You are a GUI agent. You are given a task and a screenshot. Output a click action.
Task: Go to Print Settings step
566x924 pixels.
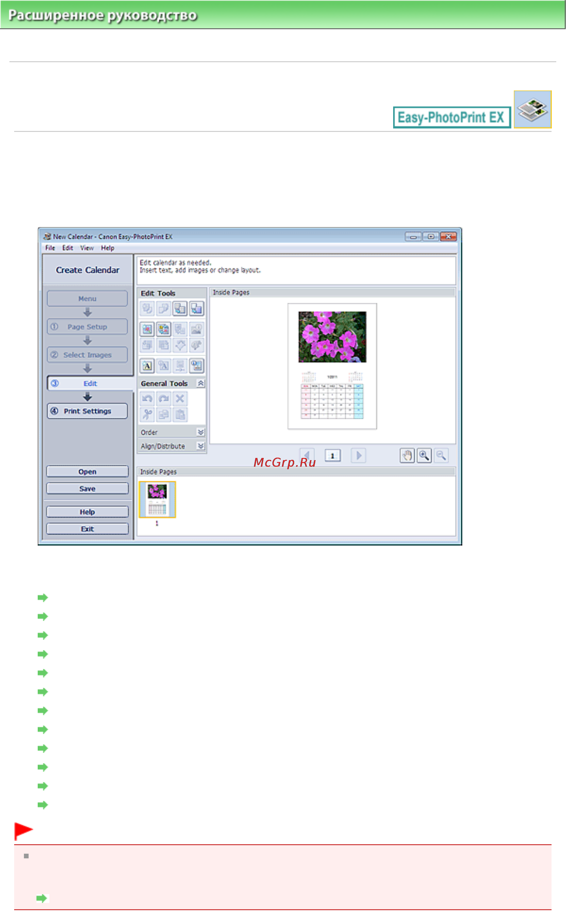coord(87,411)
